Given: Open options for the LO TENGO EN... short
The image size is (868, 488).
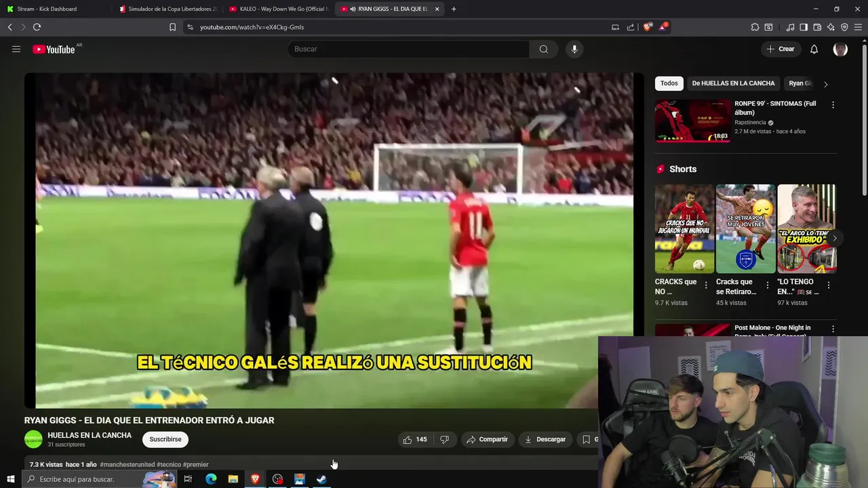Looking at the screenshot, I should tap(828, 285).
